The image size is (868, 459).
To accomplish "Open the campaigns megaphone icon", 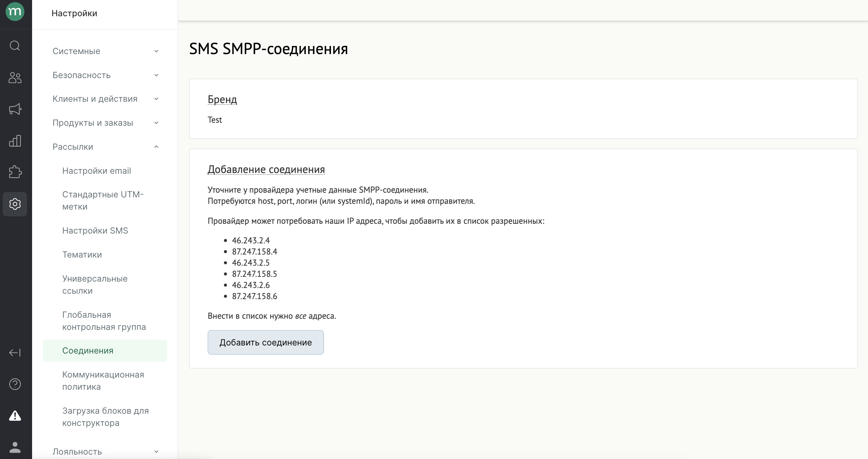I will point(15,109).
